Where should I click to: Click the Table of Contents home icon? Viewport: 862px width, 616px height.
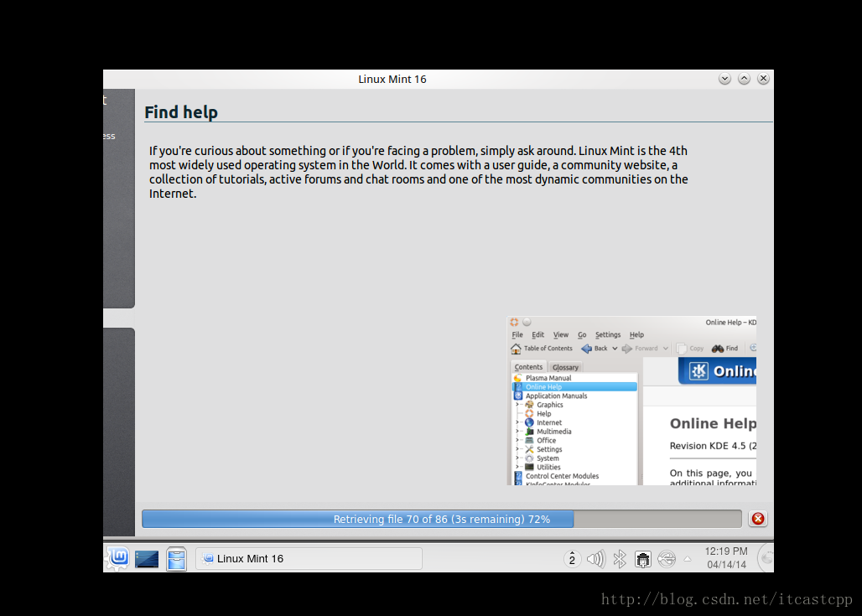point(516,349)
